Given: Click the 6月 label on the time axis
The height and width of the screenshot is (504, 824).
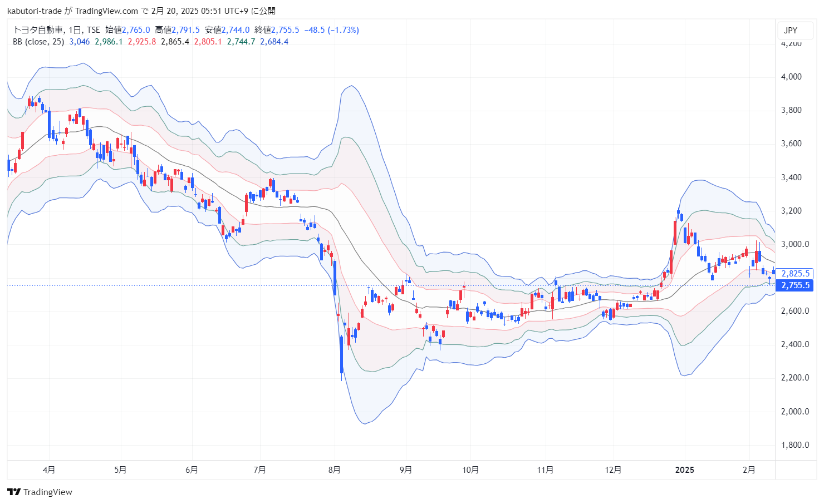Looking at the screenshot, I should tap(192, 470).
